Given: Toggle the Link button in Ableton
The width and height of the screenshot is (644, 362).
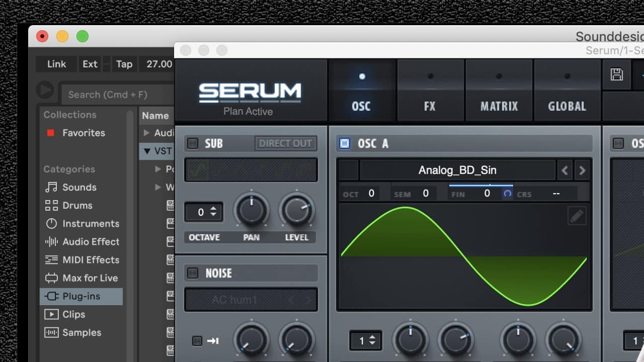Looking at the screenshot, I should (56, 64).
